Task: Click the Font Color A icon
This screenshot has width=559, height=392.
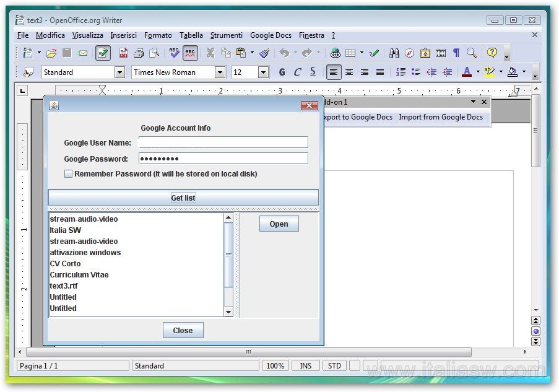Action: click(467, 72)
